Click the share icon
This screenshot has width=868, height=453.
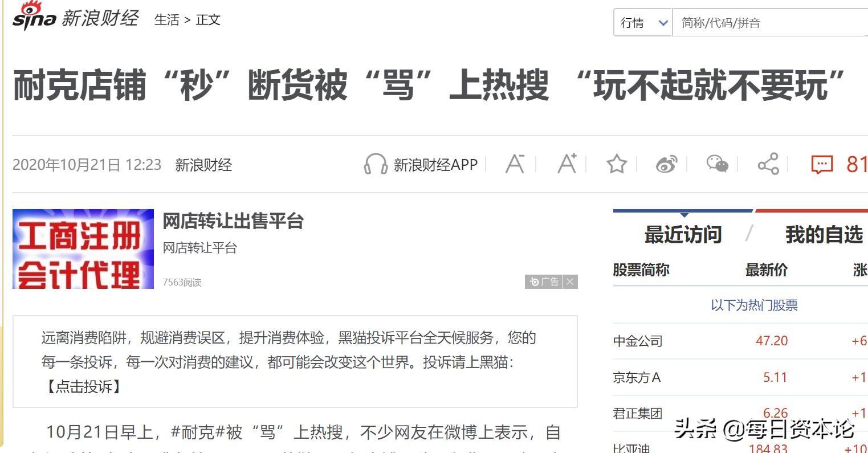[768, 164]
